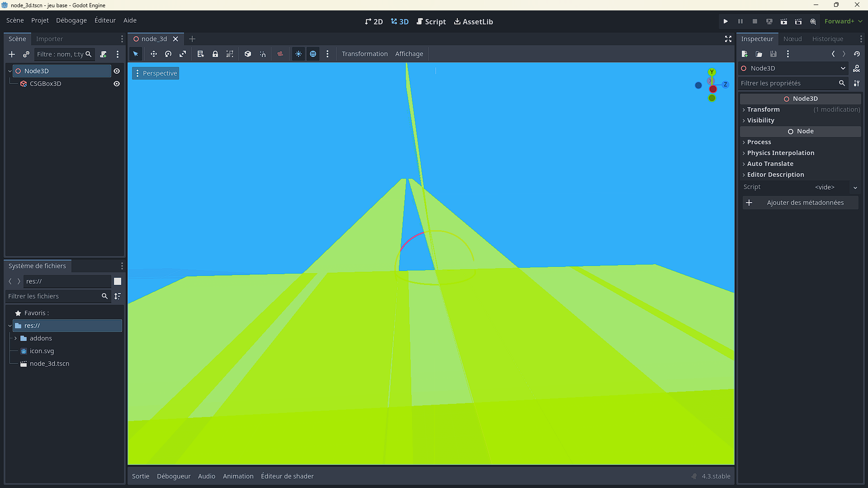
Task: Run the current scene clapper icon
Action: pyautogui.click(x=784, y=21)
